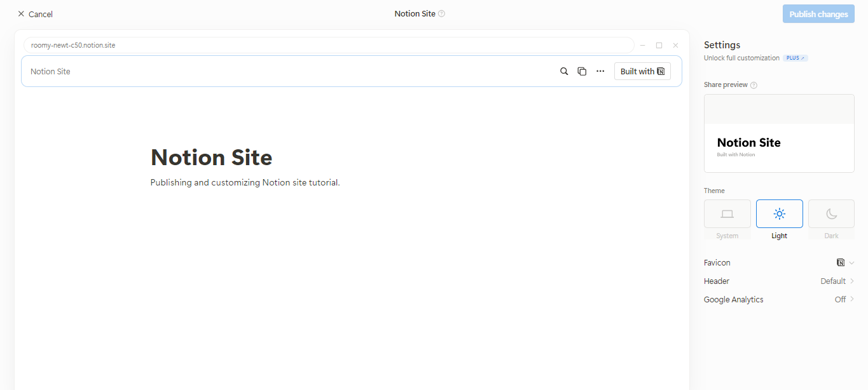Click the help icon next to Notion Site title
Screen dimensions: 868x390
(442, 13)
